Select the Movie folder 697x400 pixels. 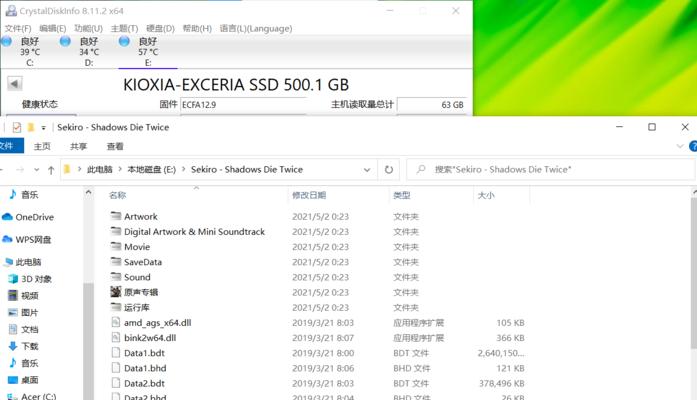pos(130,247)
